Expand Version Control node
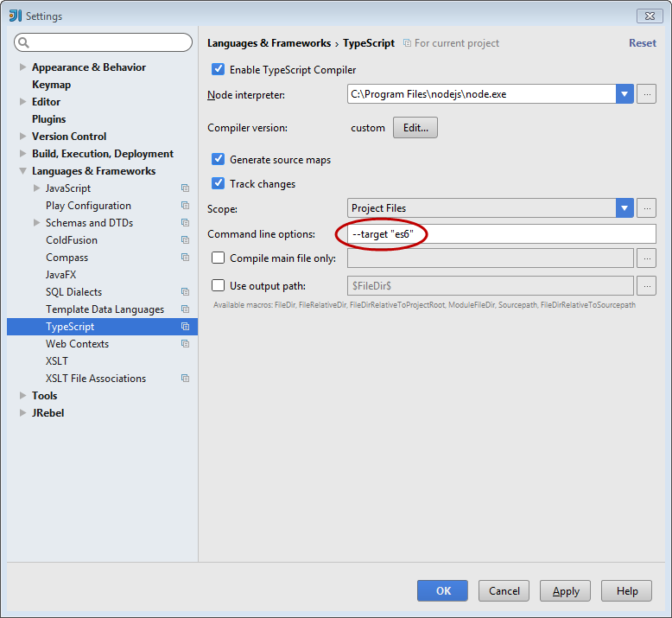 (22, 136)
